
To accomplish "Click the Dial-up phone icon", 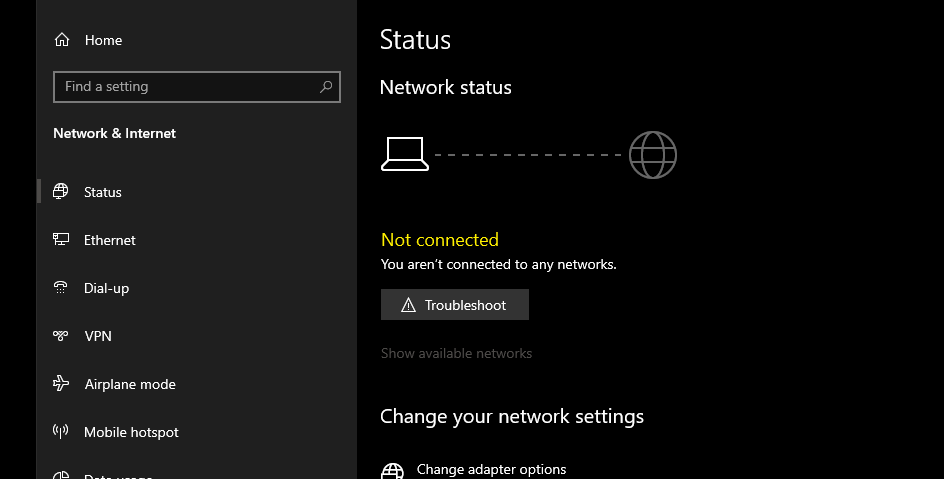I will click(60, 288).
